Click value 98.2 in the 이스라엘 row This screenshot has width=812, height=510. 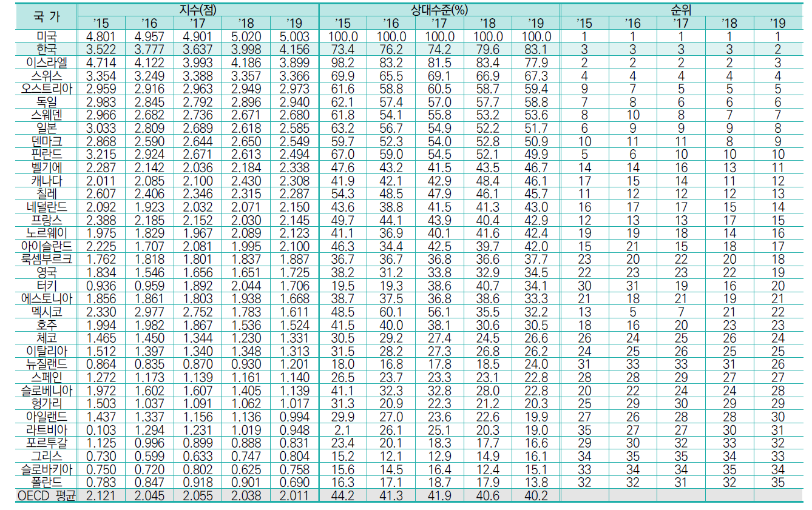pyautogui.click(x=343, y=62)
